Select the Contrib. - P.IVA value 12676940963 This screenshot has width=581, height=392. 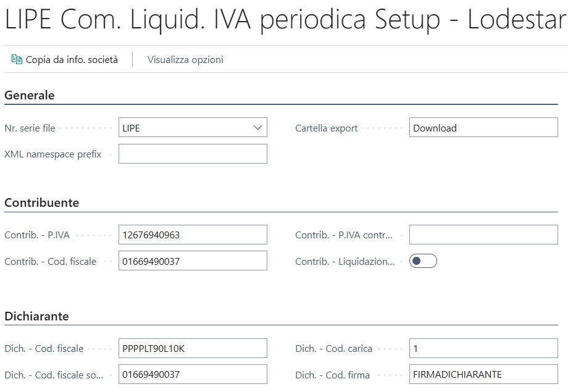pos(192,235)
